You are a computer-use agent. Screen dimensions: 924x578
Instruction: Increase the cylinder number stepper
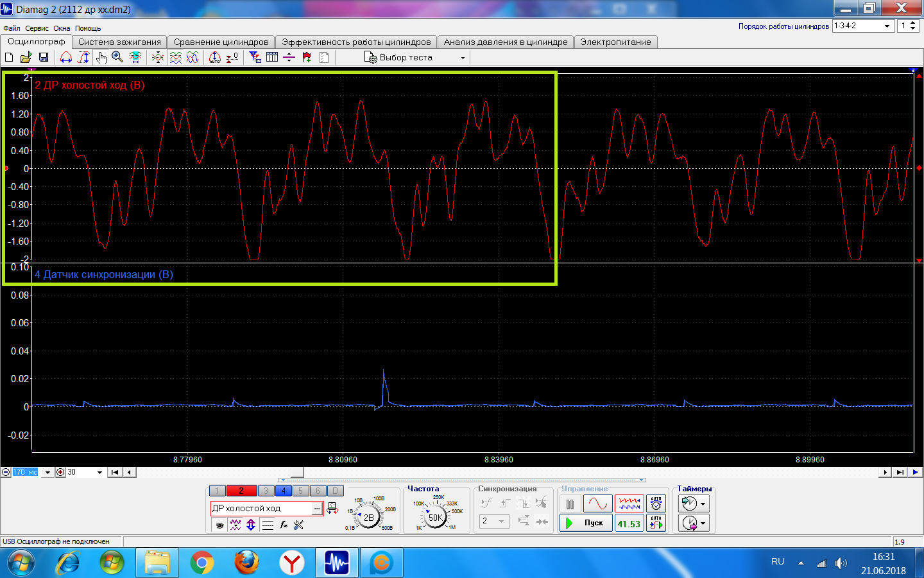click(x=913, y=23)
